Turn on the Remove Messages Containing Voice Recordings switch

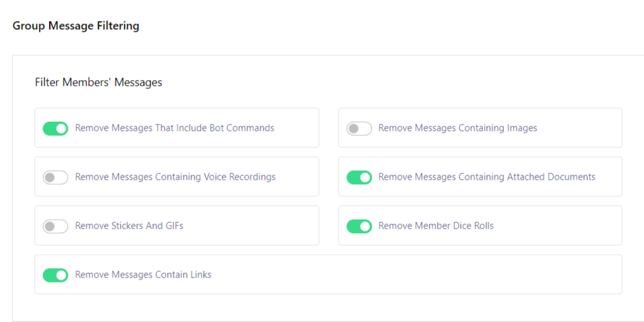pyautogui.click(x=55, y=177)
